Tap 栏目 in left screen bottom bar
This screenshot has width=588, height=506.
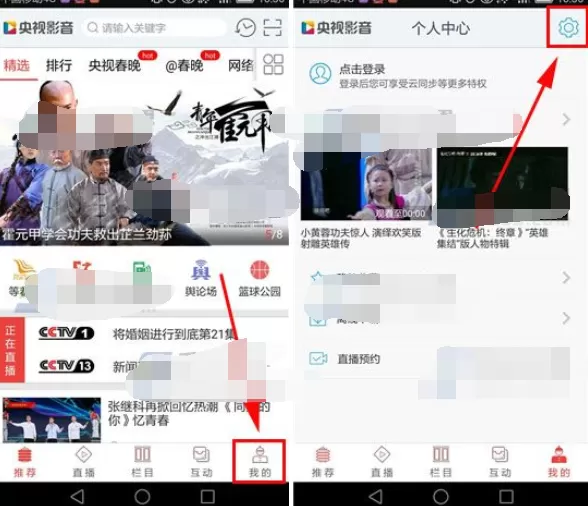pyautogui.click(x=142, y=462)
